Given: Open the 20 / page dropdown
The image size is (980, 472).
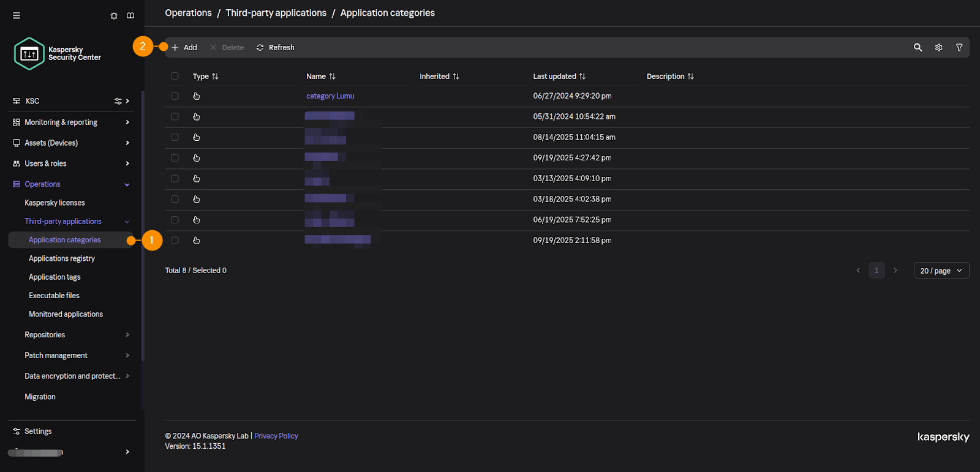Looking at the screenshot, I should [941, 271].
